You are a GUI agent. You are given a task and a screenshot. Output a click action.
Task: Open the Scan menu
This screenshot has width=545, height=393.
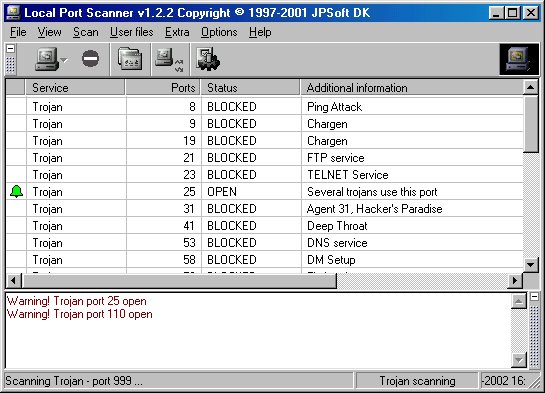coord(86,32)
